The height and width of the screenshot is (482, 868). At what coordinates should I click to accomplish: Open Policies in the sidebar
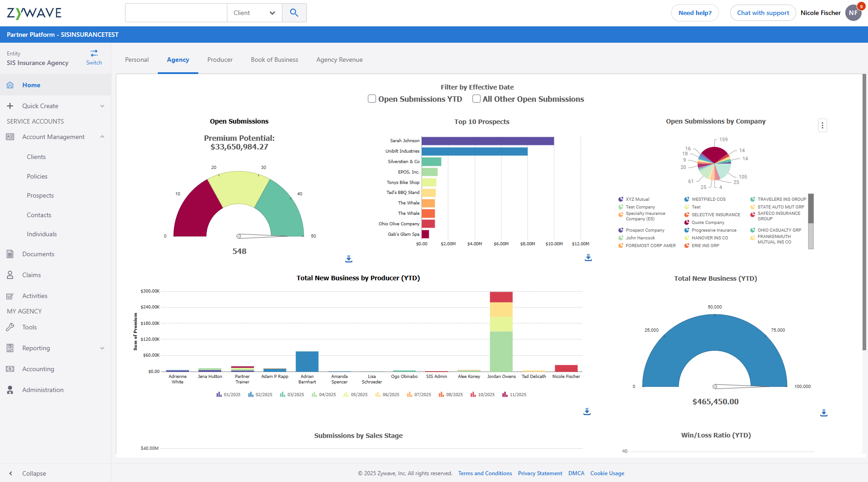coord(37,176)
